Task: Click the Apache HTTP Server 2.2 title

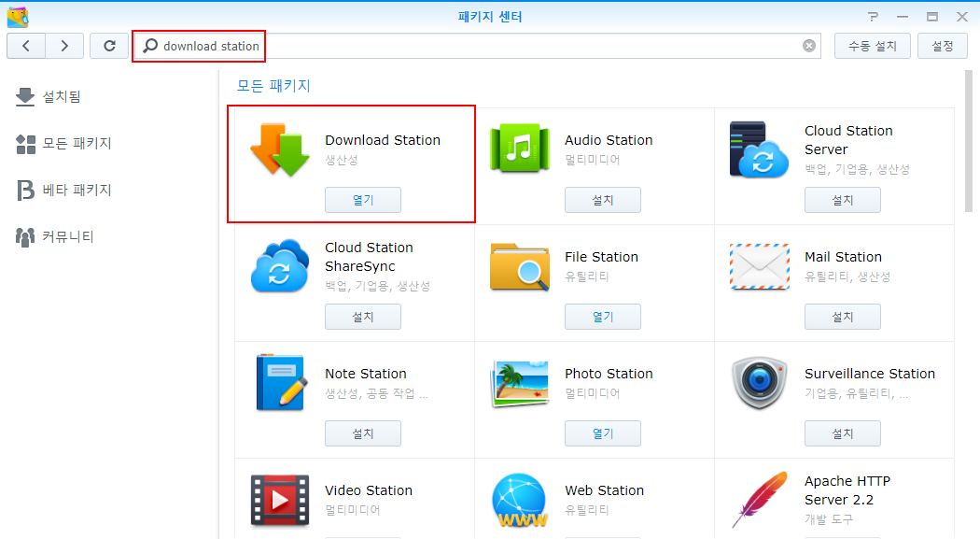Action: click(x=847, y=490)
